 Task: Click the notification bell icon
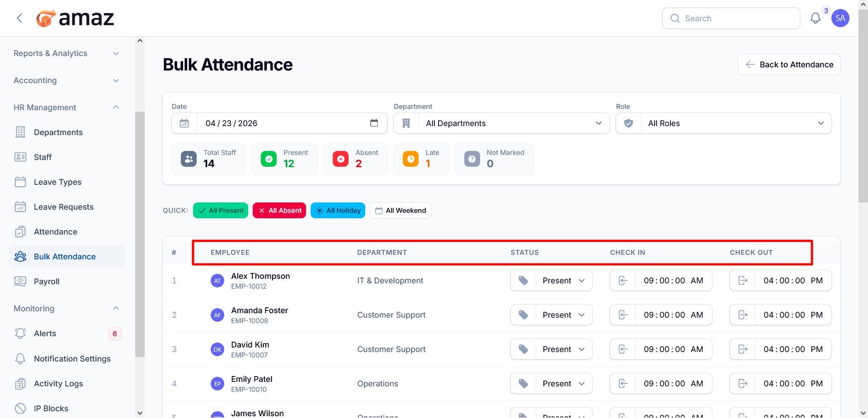pyautogui.click(x=815, y=19)
